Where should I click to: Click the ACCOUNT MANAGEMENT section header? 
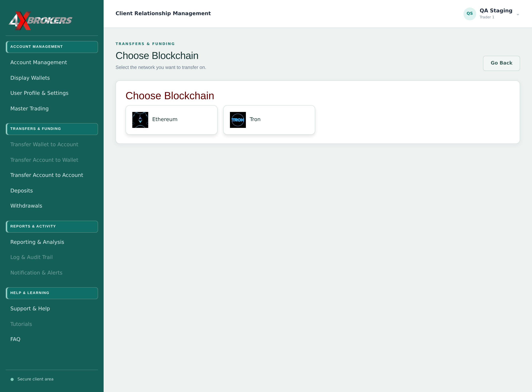click(52, 47)
